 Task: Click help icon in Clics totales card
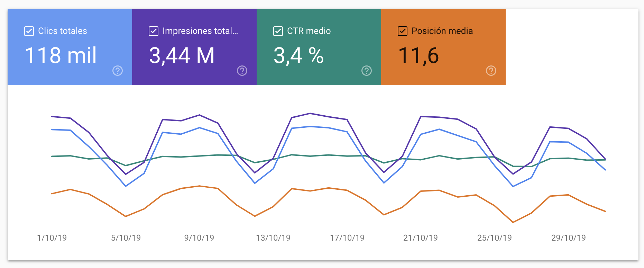118,71
